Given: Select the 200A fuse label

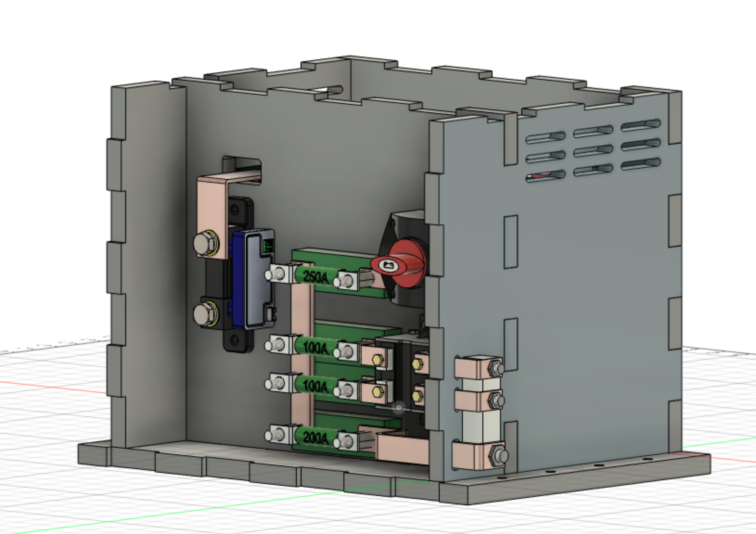Looking at the screenshot, I should coord(315,437).
